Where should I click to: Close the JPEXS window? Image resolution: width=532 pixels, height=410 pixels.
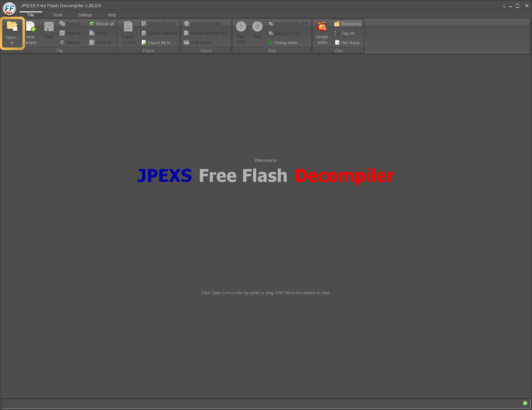point(527,6)
